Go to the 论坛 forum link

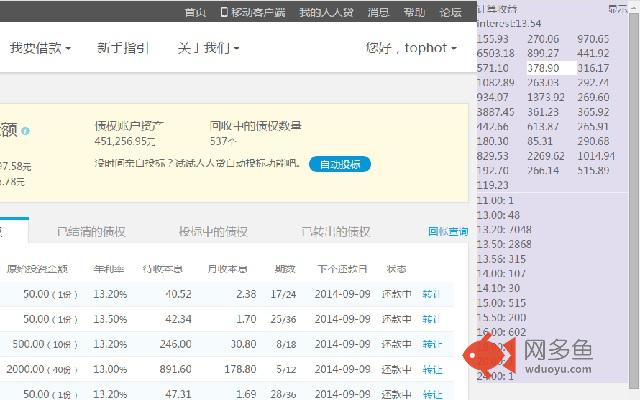(450, 12)
